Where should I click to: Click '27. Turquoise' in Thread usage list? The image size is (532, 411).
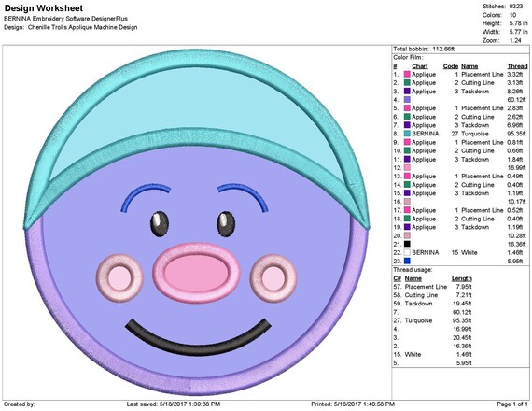pos(413,321)
